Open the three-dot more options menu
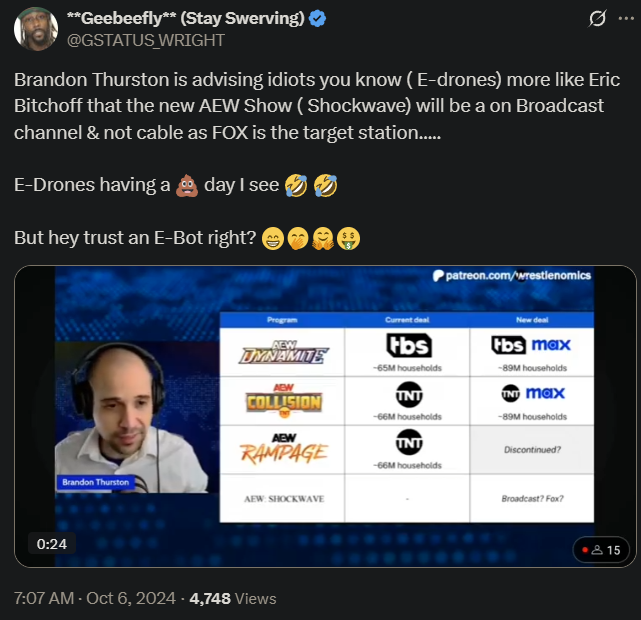The image size is (641, 620). pos(626,18)
